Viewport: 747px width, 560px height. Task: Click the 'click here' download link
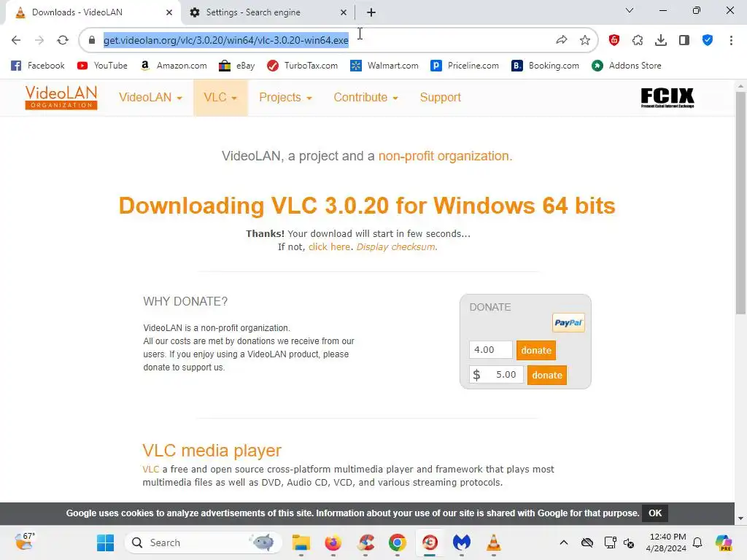pos(329,247)
